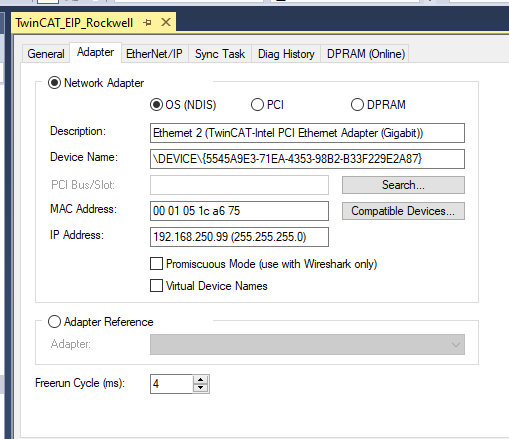This screenshot has width=509, height=439.
Task: Click the MAC Address field
Action: (239, 211)
